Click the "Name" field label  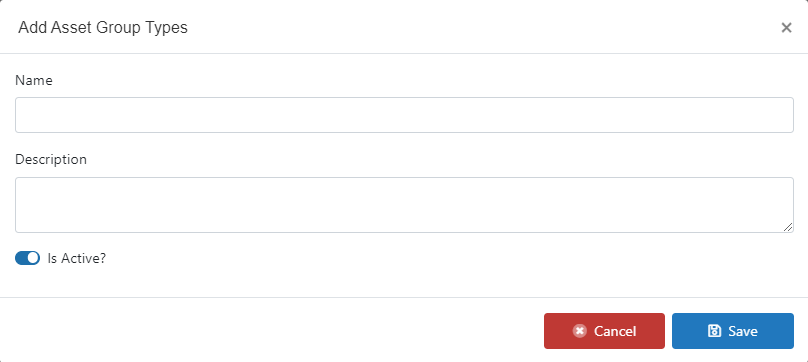coord(33,80)
